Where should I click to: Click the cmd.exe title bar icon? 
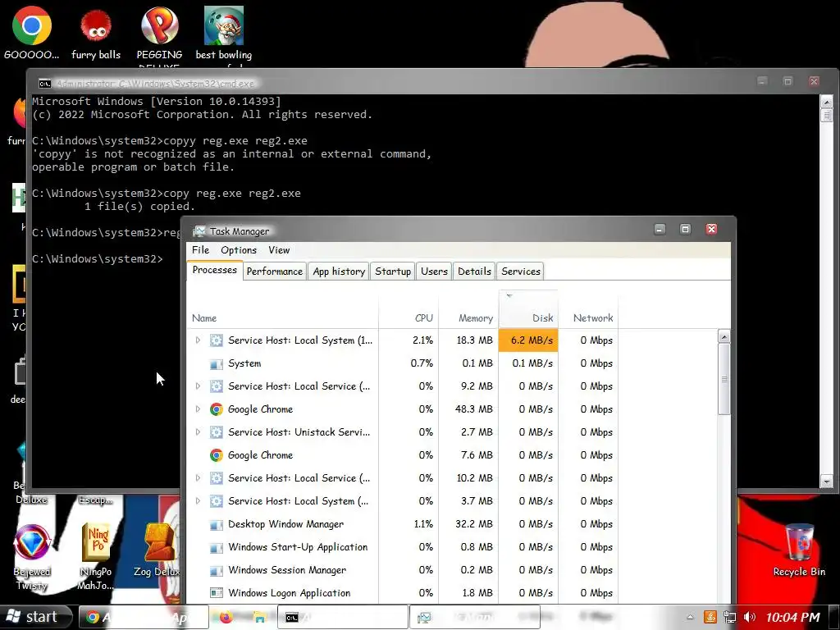coord(45,84)
